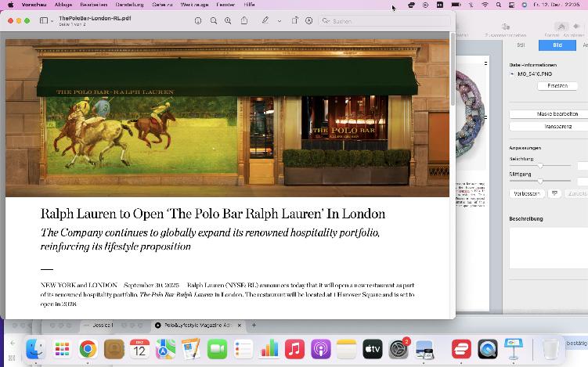Launch Google Chrome from the Dock
This screenshot has height=367, width=588.
[88, 349]
